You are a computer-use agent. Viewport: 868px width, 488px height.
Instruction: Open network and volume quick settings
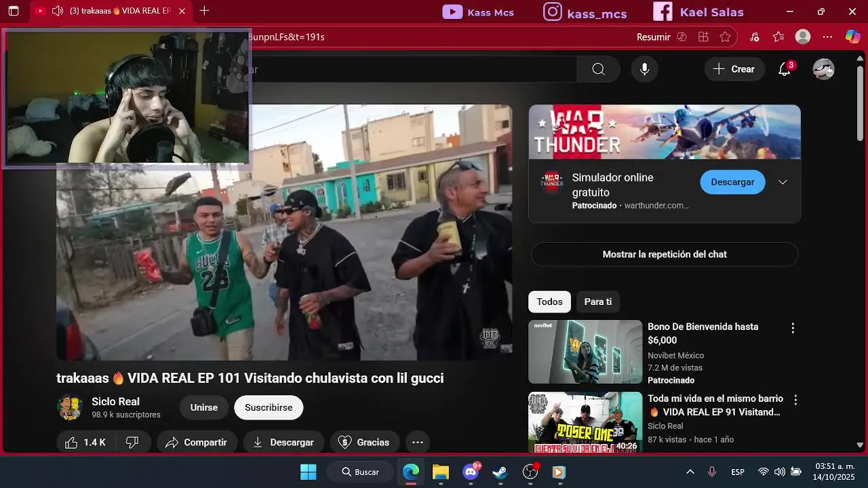click(x=780, y=472)
